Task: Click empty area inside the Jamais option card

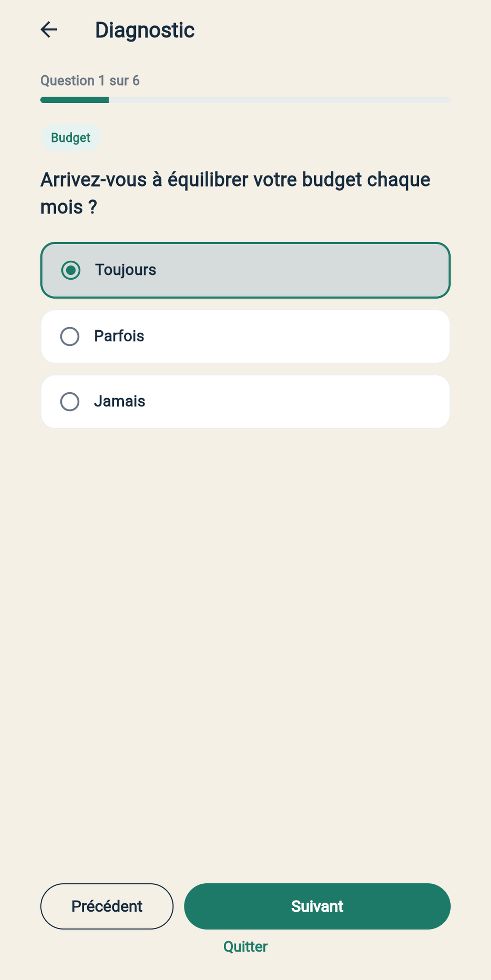Action: 297,401
